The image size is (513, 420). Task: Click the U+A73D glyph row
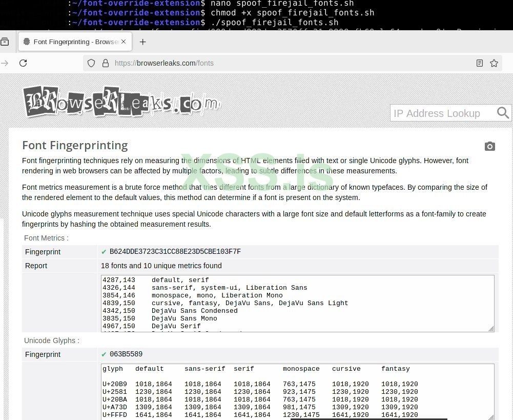pos(260,407)
